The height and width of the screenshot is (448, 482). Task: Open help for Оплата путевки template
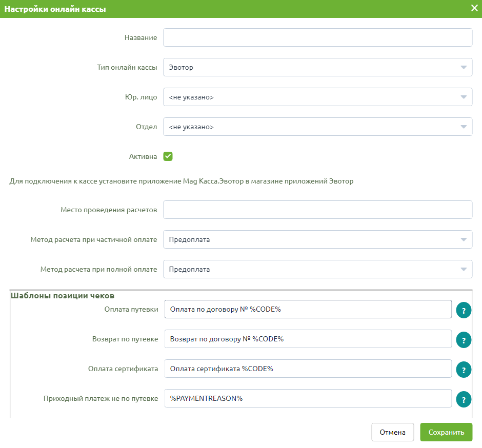pos(464,310)
